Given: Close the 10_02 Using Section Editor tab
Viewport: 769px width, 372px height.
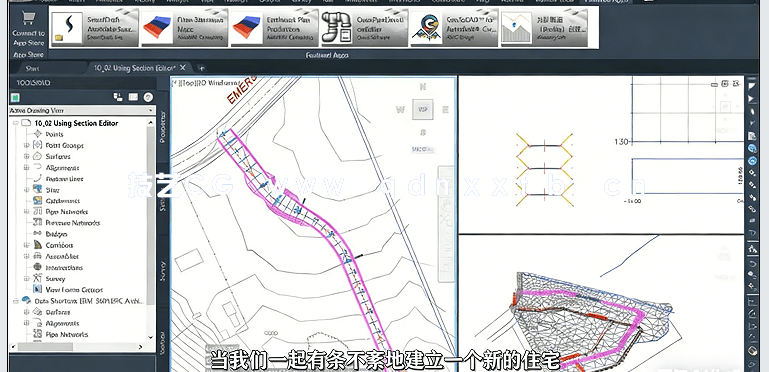Looking at the screenshot, I should pos(183,68).
